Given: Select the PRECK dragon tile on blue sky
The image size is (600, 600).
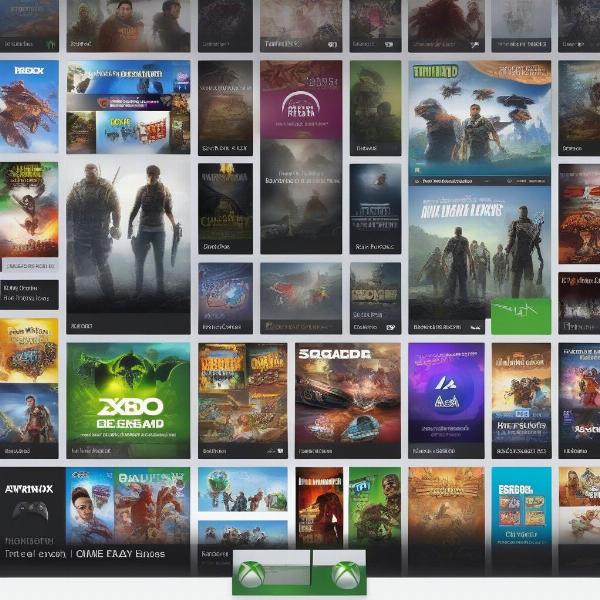Looking at the screenshot, I should coord(29,106).
